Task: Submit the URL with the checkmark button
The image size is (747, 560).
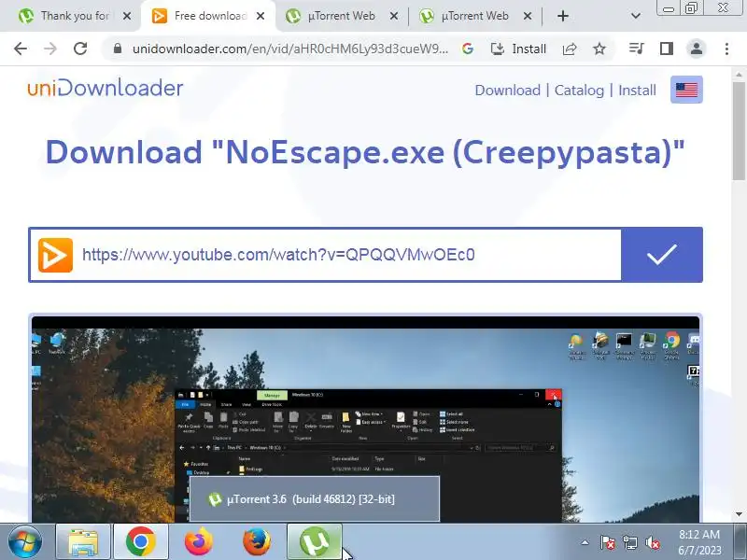Action: (x=662, y=255)
